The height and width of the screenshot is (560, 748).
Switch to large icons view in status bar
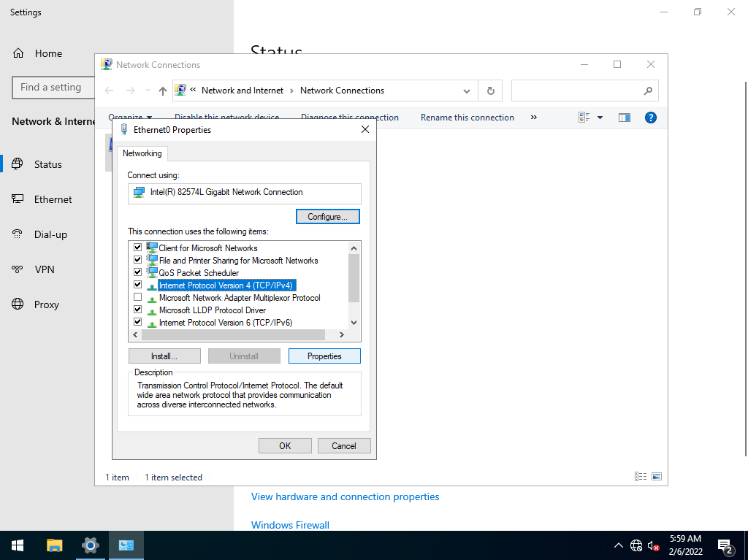click(x=657, y=477)
